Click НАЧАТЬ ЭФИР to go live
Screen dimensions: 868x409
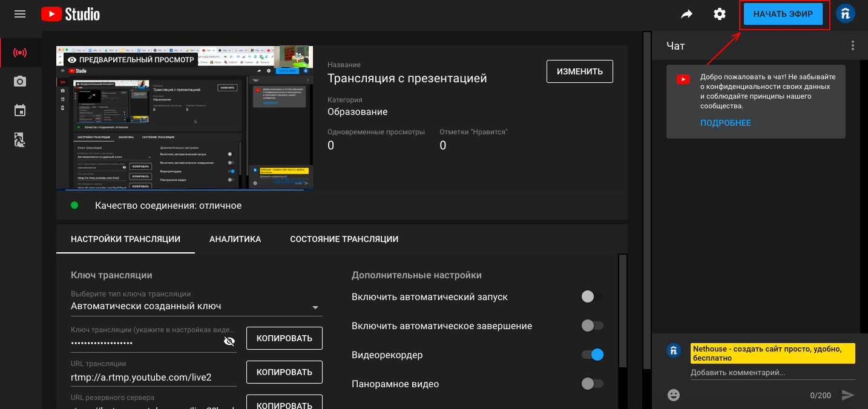coord(784,13)
